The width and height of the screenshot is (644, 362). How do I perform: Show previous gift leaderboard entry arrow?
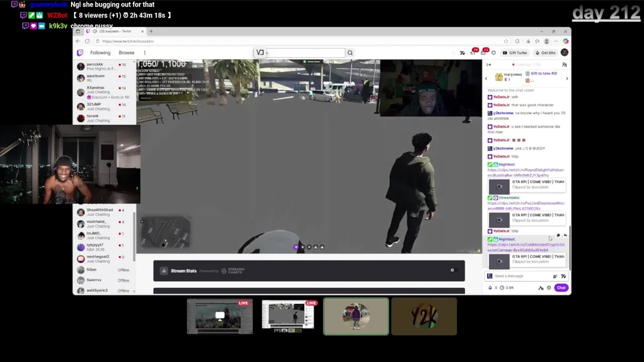[486, 78]
